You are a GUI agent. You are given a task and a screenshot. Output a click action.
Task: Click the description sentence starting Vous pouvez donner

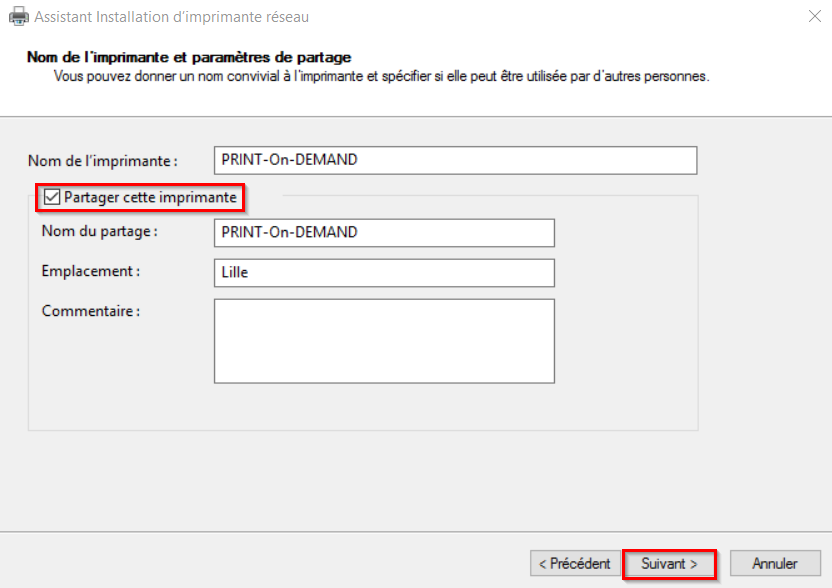[381, 76]
